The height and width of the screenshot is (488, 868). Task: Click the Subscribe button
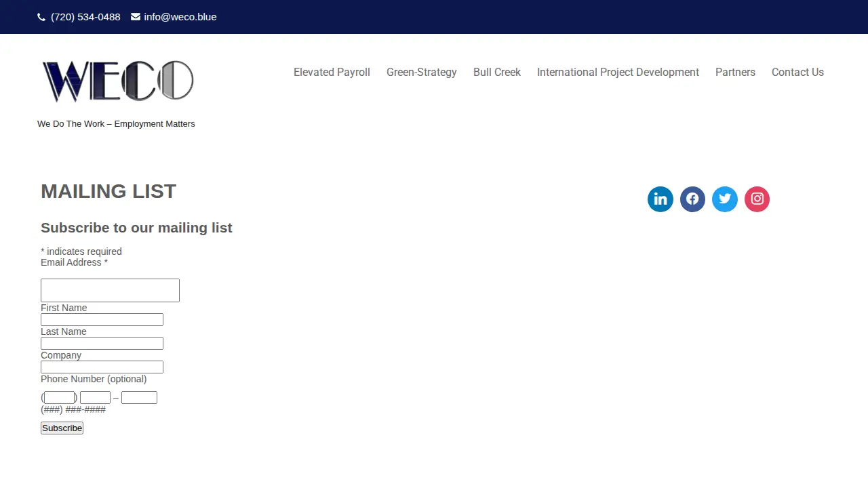point(62,428)
